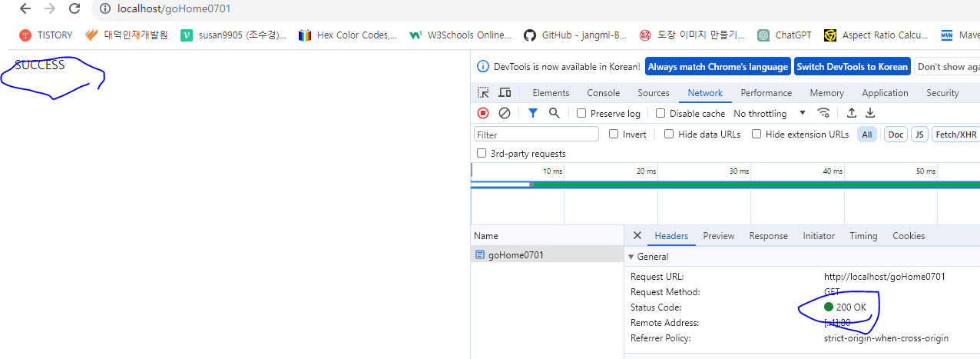Open the GitHub jangmi bookmark

[575, 35]
